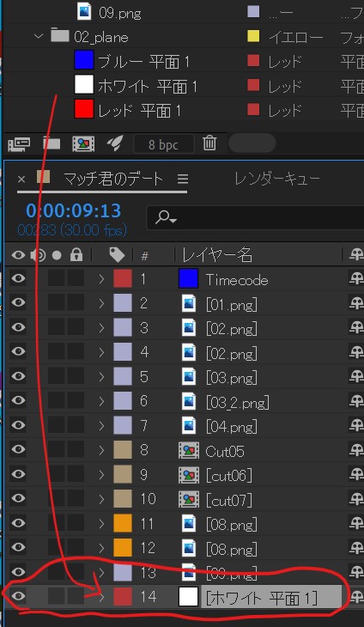Image resolution: width=364 pixels, height=627 pixels.
Task: Click the Cut05 composition layer icon
Action: (188, 451)
